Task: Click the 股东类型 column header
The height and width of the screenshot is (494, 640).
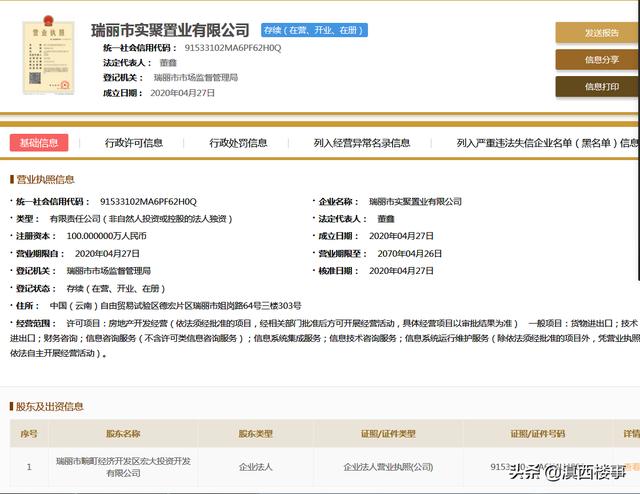Action: coord(255,435)
